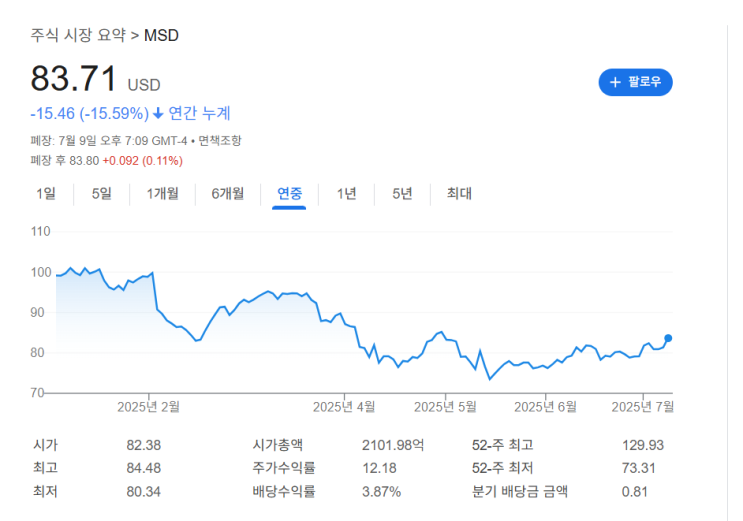
Task: Show the 5년 chart range
Action: click(402, 193)
